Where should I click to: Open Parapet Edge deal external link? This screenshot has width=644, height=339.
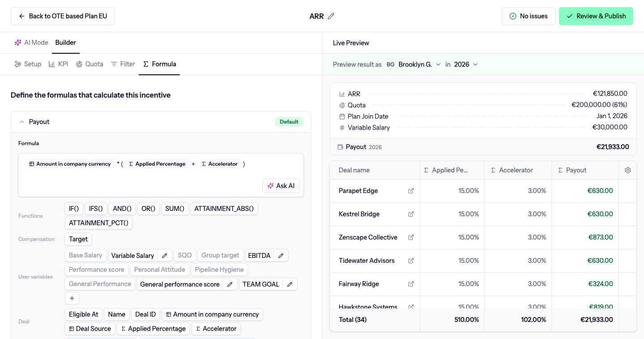click(411, 191)
